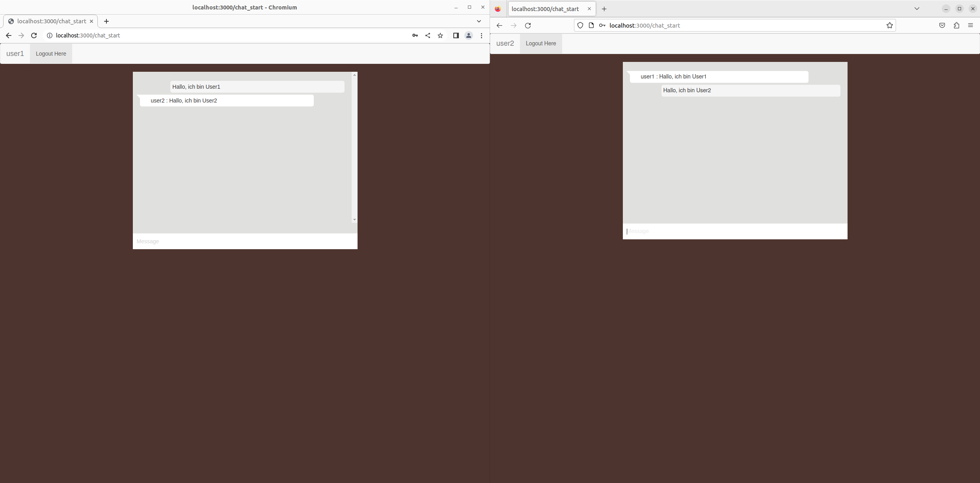Bookmark page with Chromium star icon
Screen dimensions: 980x483
440,35
